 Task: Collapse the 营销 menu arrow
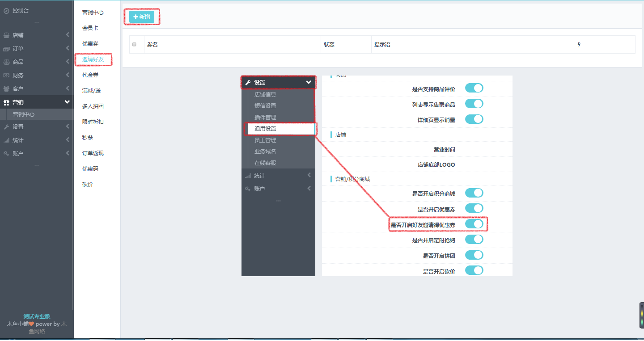tap(67, 102)
